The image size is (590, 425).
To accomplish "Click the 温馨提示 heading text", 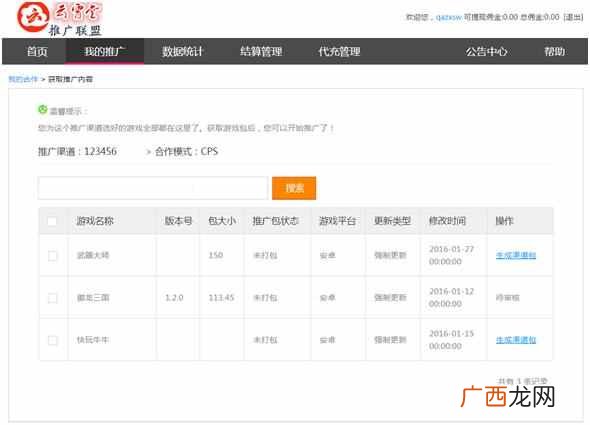I will 68,111.
